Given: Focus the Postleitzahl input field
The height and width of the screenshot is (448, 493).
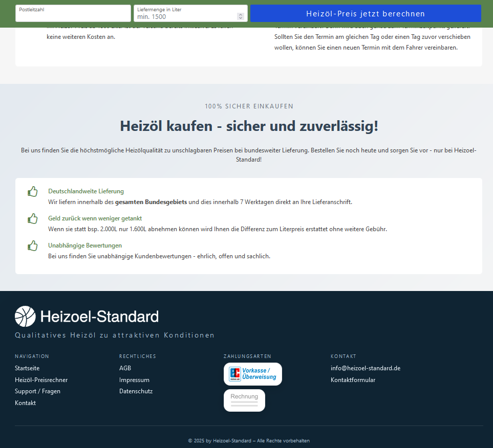Looking at the screenshot, I should 73,14.
